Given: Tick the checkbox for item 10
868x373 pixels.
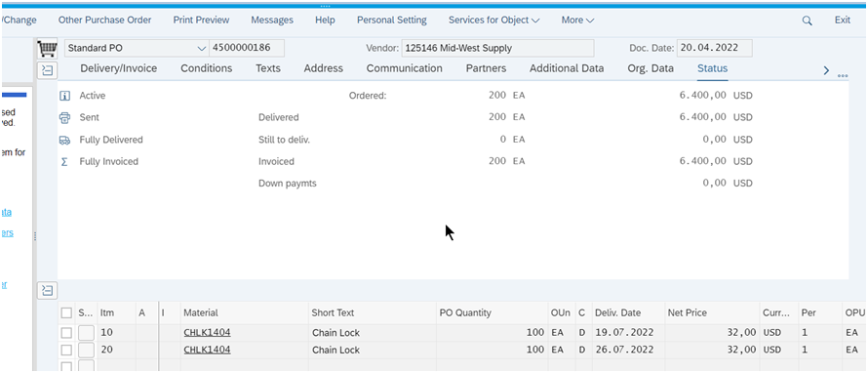Looking at the screenshot, I should click(66, 333).
